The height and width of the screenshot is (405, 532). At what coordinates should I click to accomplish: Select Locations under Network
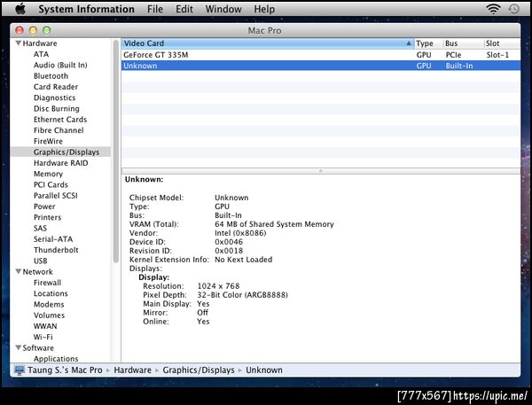[x=51, y=293]
